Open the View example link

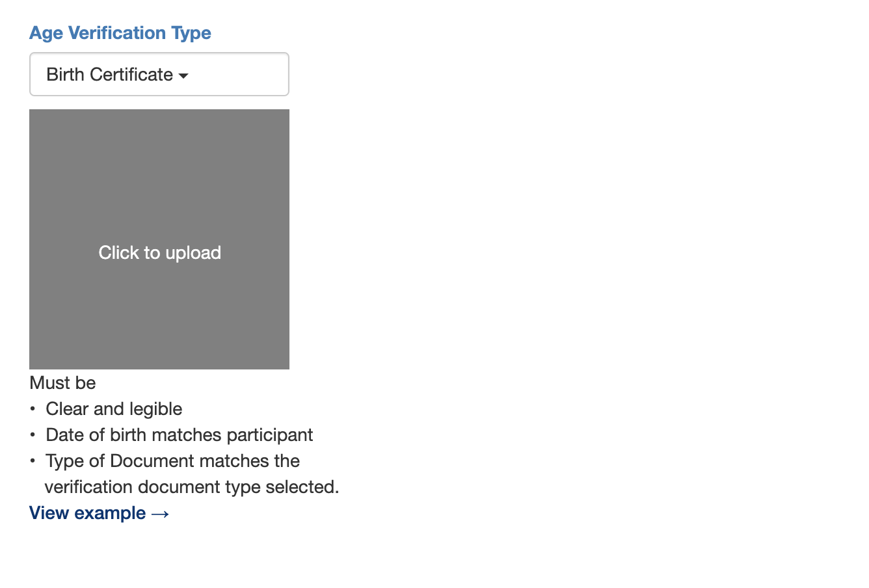tap(100, 513)
